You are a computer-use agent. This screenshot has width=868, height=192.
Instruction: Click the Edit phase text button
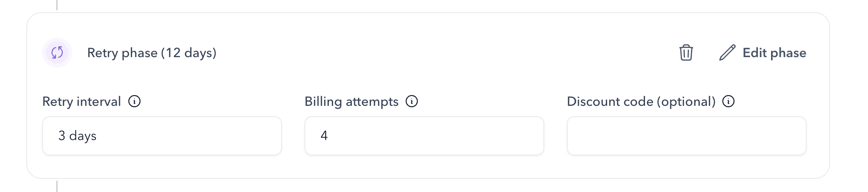coord(774,52)
